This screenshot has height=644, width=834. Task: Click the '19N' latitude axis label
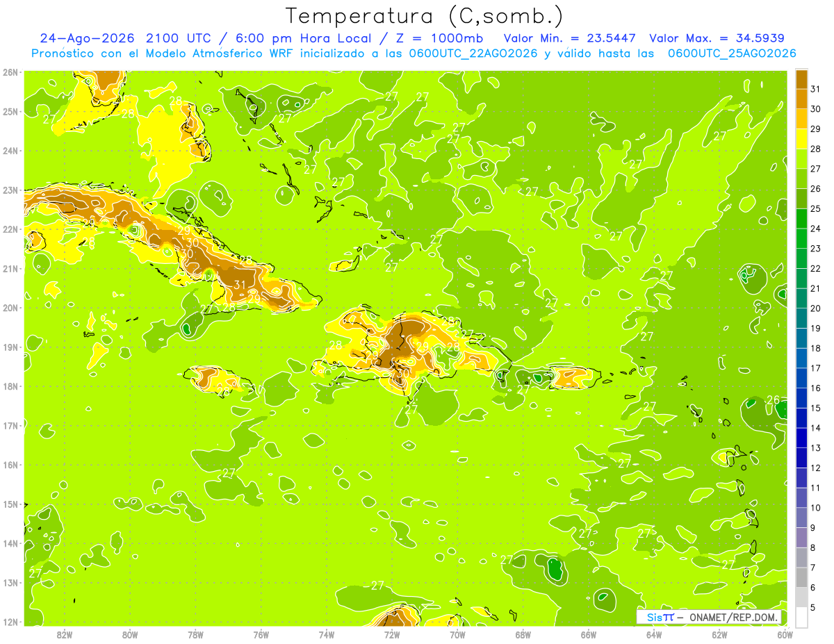click(10, 347)
